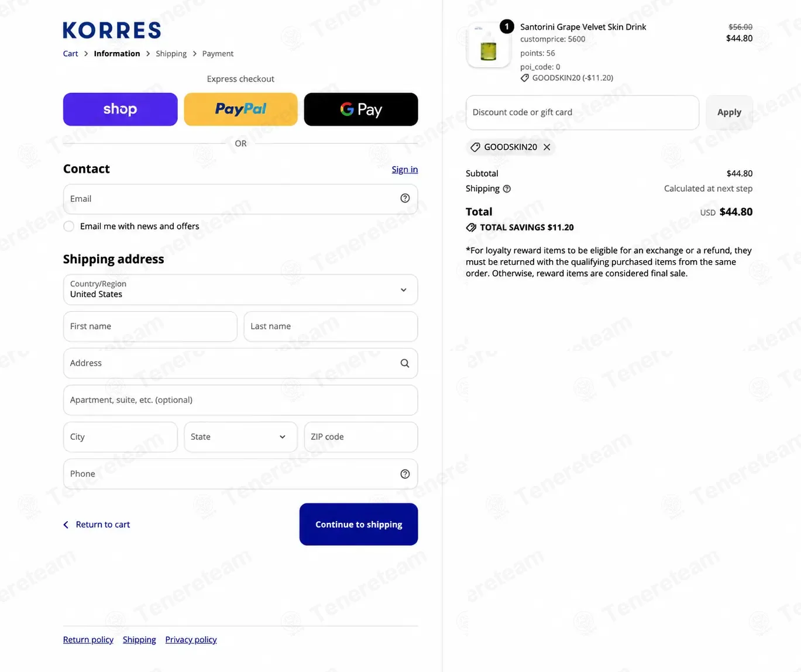Follow the Sign in link
The width and height of the screenshot is (801, 672).
pos(405,170)
